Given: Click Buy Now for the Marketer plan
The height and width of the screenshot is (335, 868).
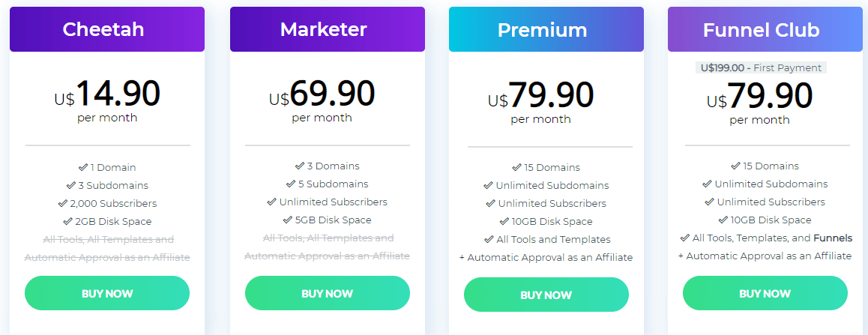Looking at the screenshot, I should pos(327,293).
